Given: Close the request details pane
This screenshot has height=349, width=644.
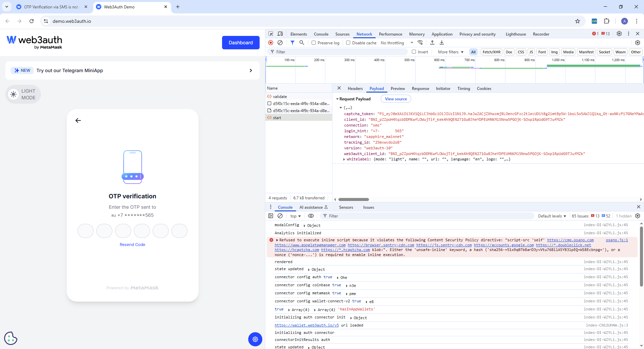Looking at the screenshot, I should click(x=339, y=88).
